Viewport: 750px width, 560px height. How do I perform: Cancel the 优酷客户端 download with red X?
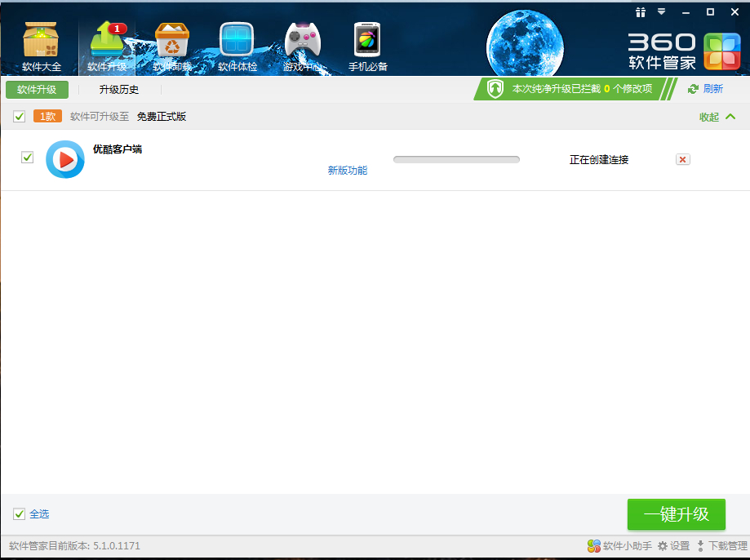[x=683, y=159]
